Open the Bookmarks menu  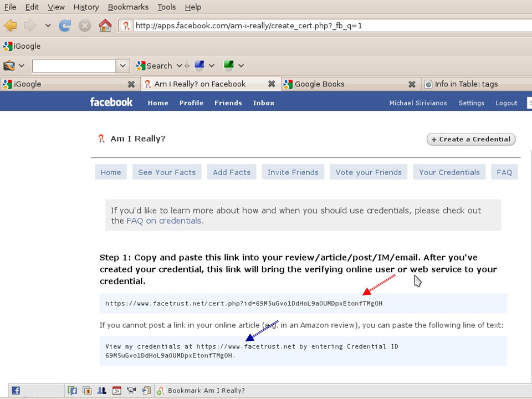[x=128, y=7]
